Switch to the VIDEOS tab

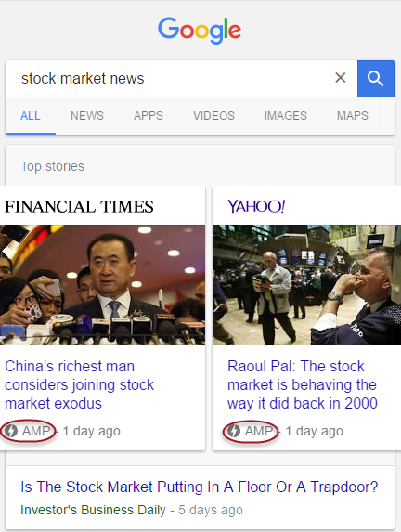[214, 116]
